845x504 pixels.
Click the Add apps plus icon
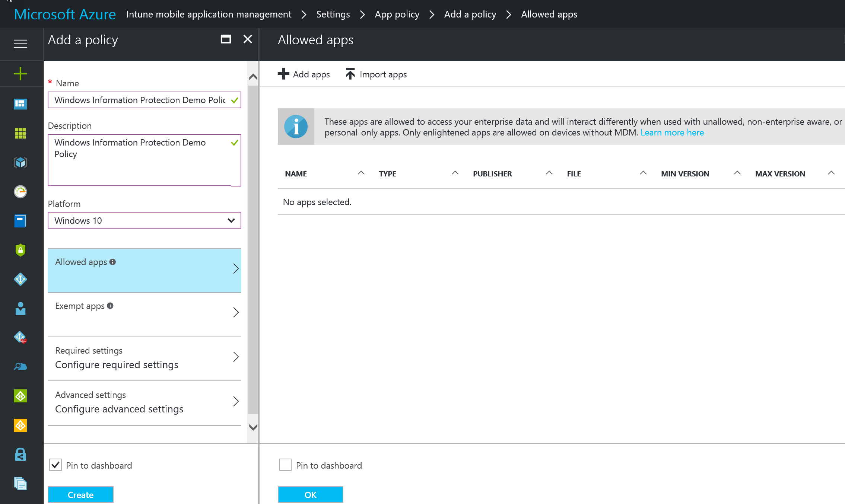click(x=283, y=74)
